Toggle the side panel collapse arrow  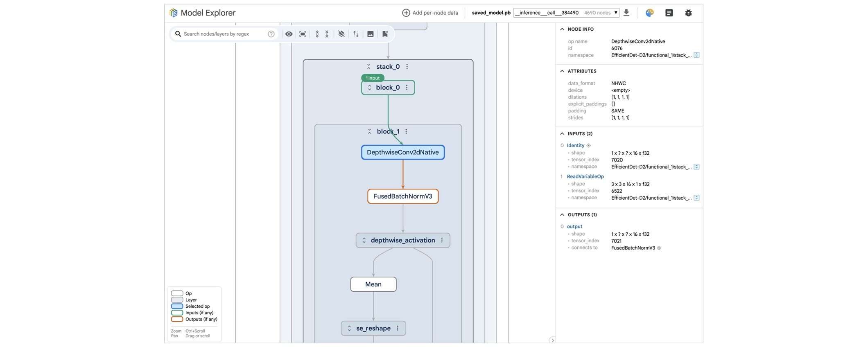[x=552, y=340]
